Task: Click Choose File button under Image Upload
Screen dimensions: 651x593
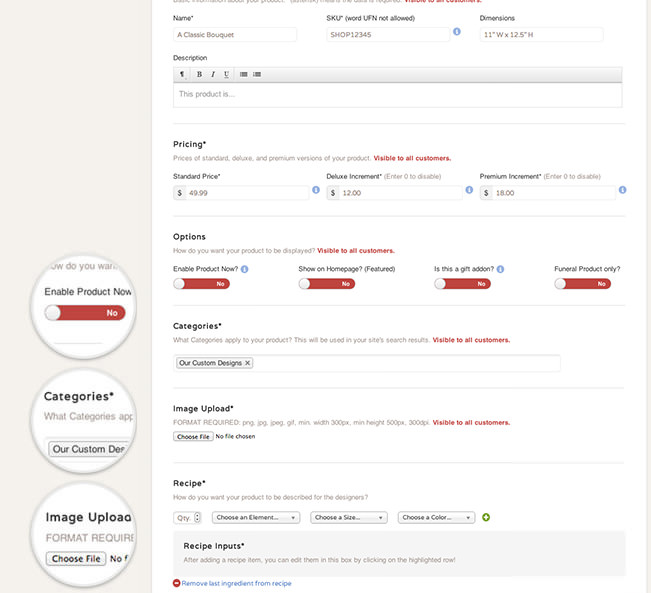Action: point(193,436)
